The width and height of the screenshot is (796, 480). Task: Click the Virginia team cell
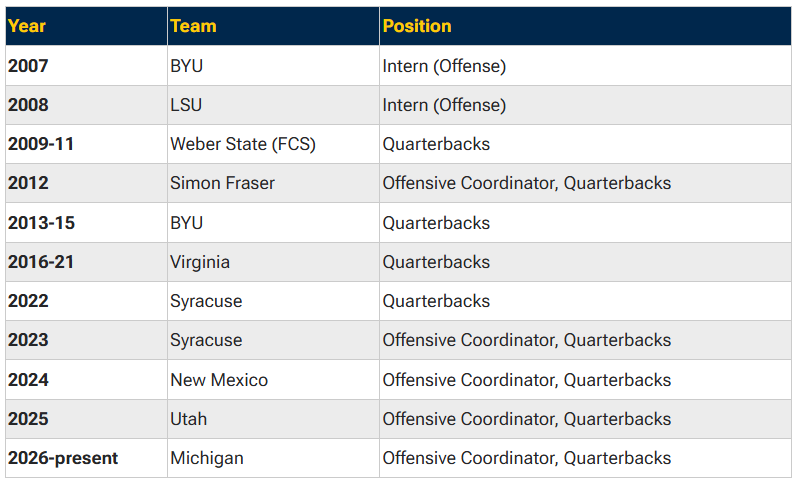[x=273, y=262]
